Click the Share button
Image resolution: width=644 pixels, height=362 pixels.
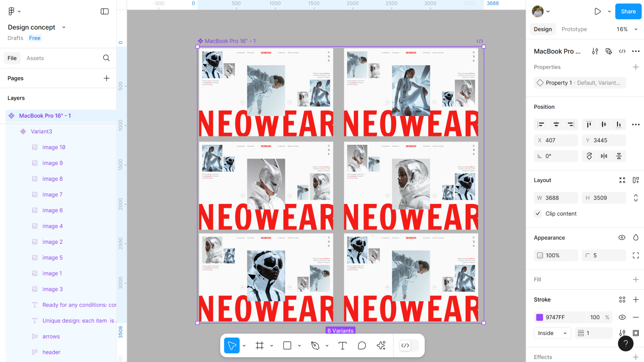point(628,12)
